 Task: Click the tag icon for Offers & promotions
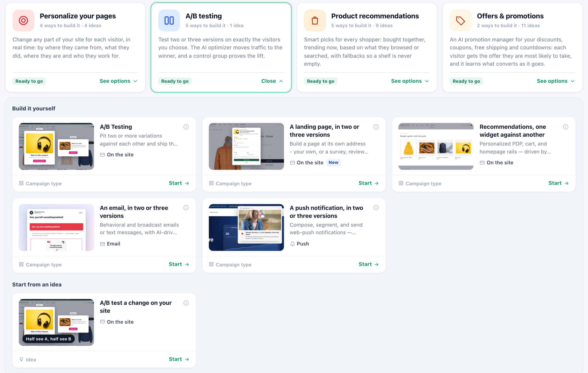(461, 20)
